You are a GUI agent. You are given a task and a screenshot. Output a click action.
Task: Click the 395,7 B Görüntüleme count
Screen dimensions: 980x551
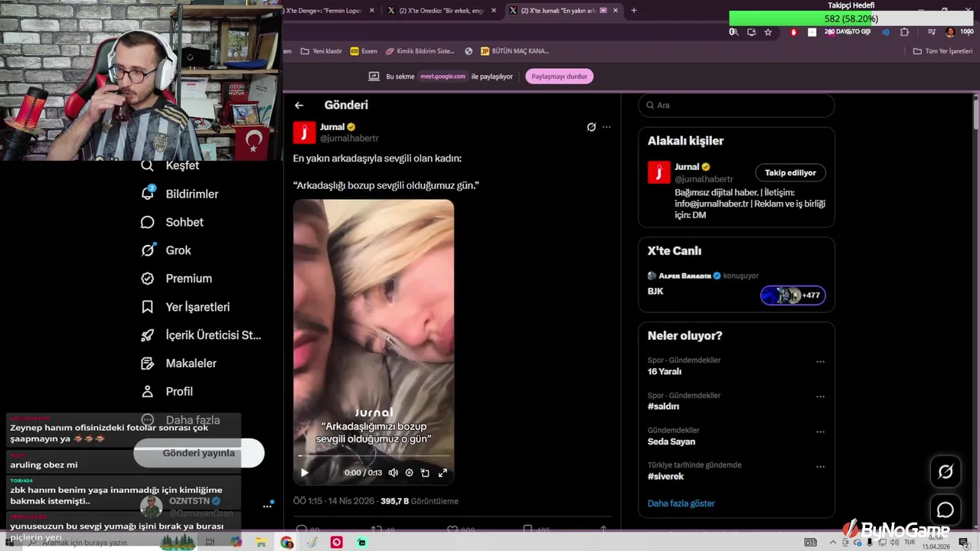pyautogui.click(x=420, y=501)
